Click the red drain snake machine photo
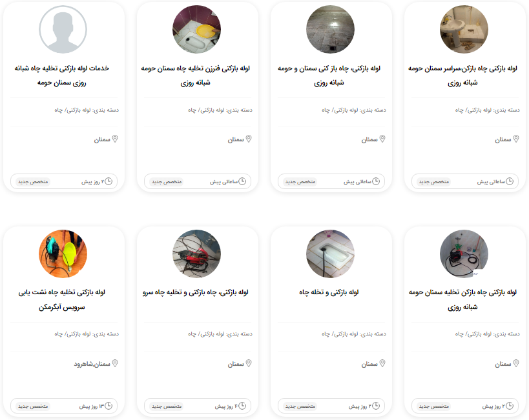Image resolution: width=529 pixels, height=420 pixels. [x=197, y=254]
